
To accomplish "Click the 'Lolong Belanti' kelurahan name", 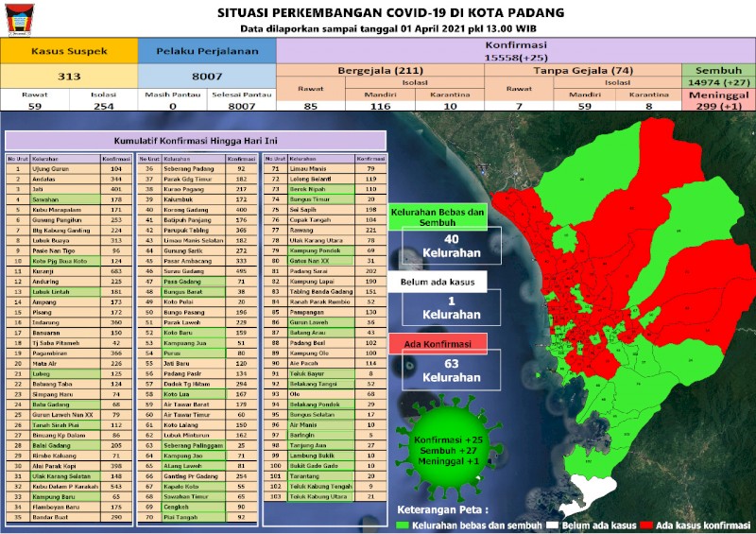I will (x=311, y=179).
